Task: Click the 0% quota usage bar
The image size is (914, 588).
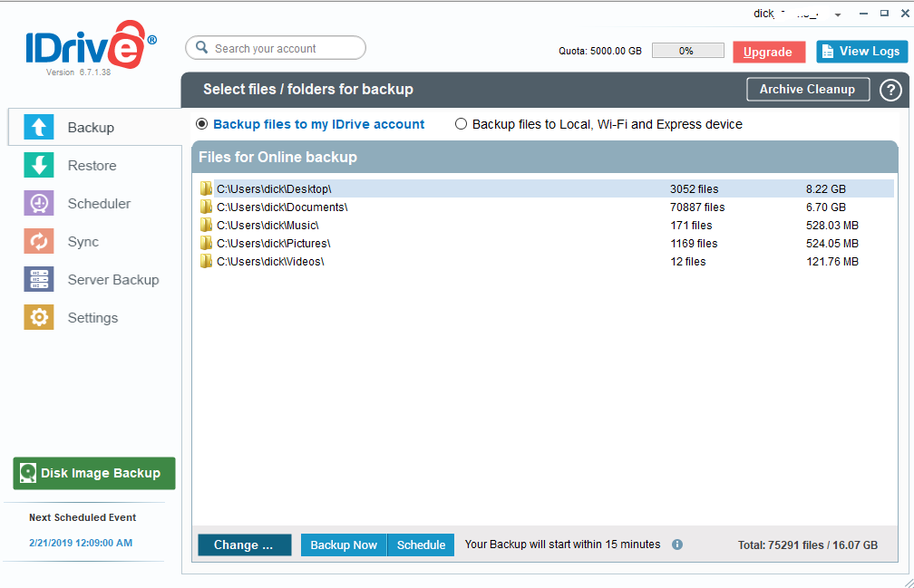Action: tap(687, 51)
